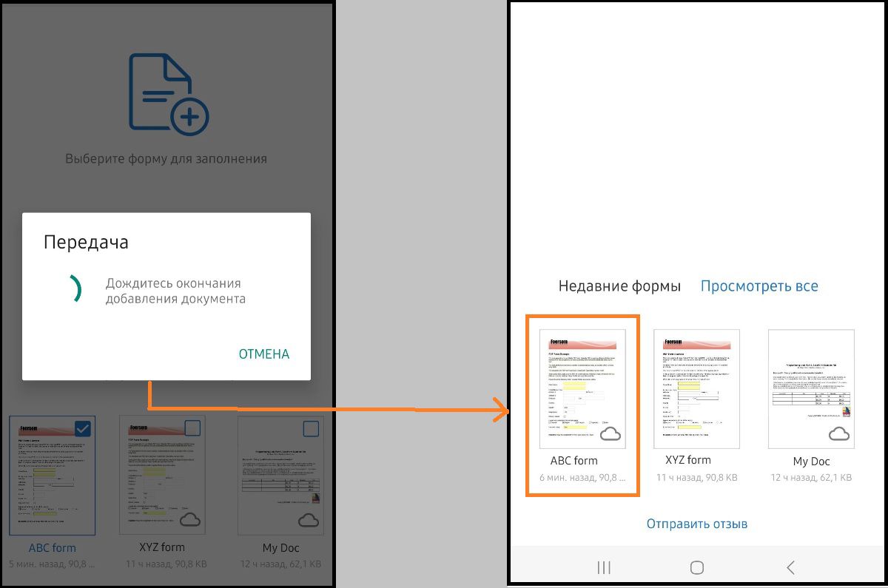Tap the cloud icon on left panel XYZ form
888x588 pixels.
pos(189,520)
